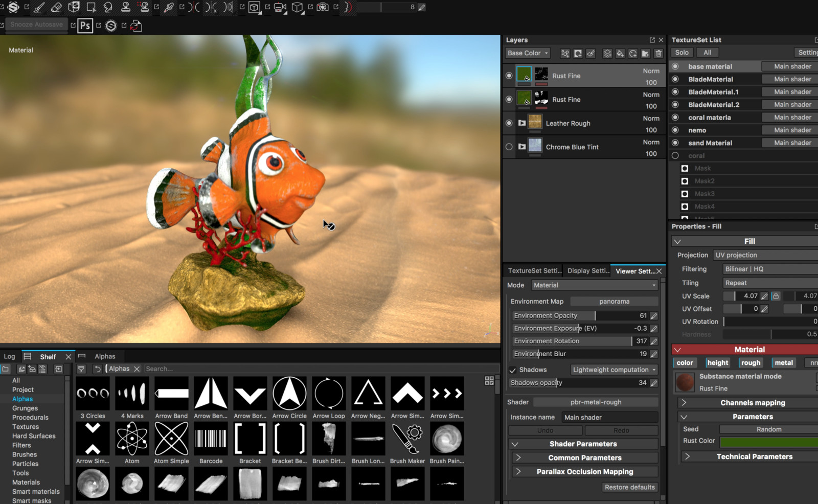Add a mask in Layers toolbar
The height and width of the screenshot is (504, 818).
(x=578, y=53)
